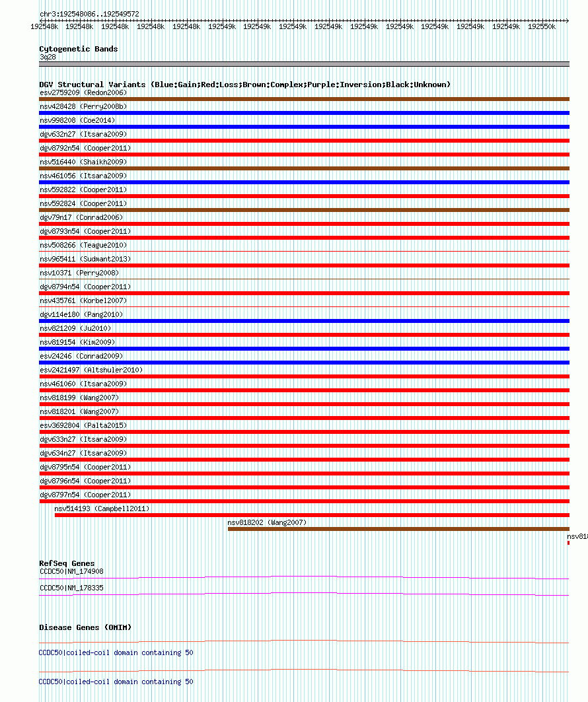The height and width of the screenshot is (702, 588).
Task: Click the gray 3q28 cytogenetic band bar
Action: pyautogui.click(x=304, y=65)
